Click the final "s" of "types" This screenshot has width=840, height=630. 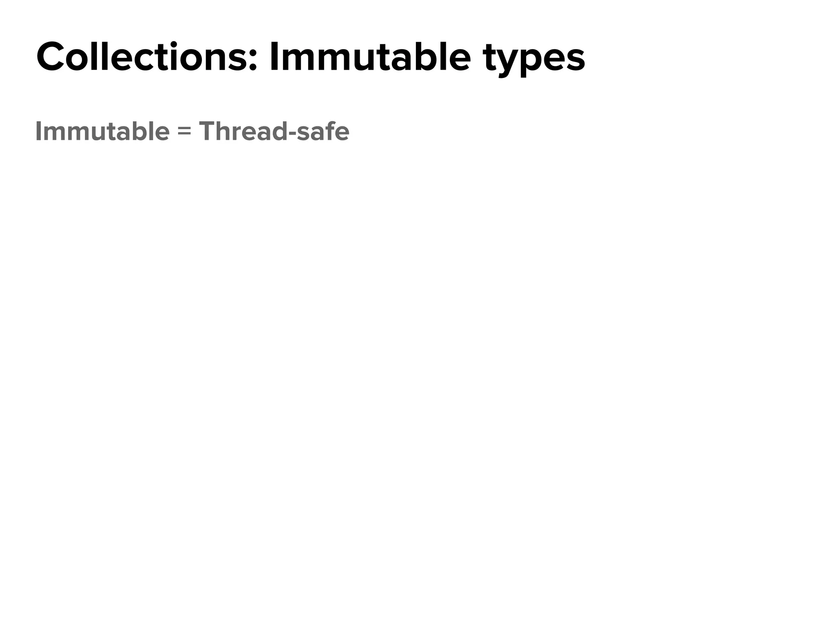tap(576, 61)
